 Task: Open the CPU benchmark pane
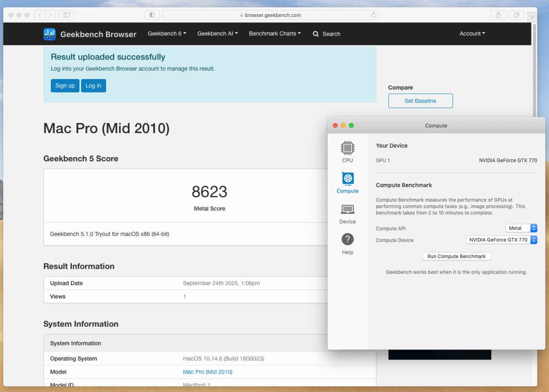click(347, 148)
